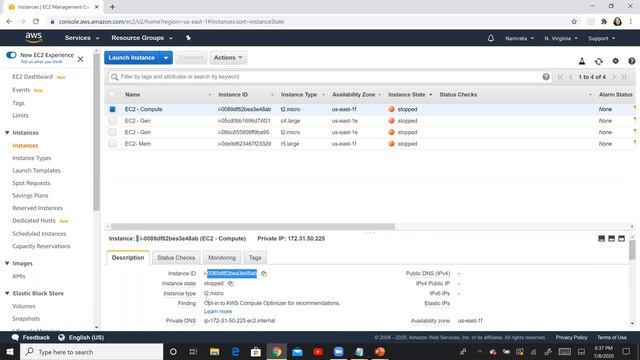Screen dimensions: 640x360
Task: Switch to the Status Checks tab
Action: point(176,258)
